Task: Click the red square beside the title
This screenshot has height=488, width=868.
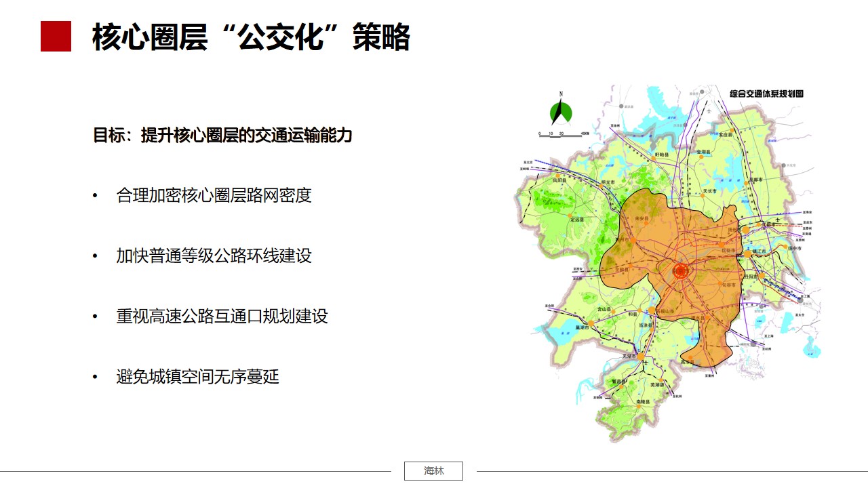Action: coord(56,36)
